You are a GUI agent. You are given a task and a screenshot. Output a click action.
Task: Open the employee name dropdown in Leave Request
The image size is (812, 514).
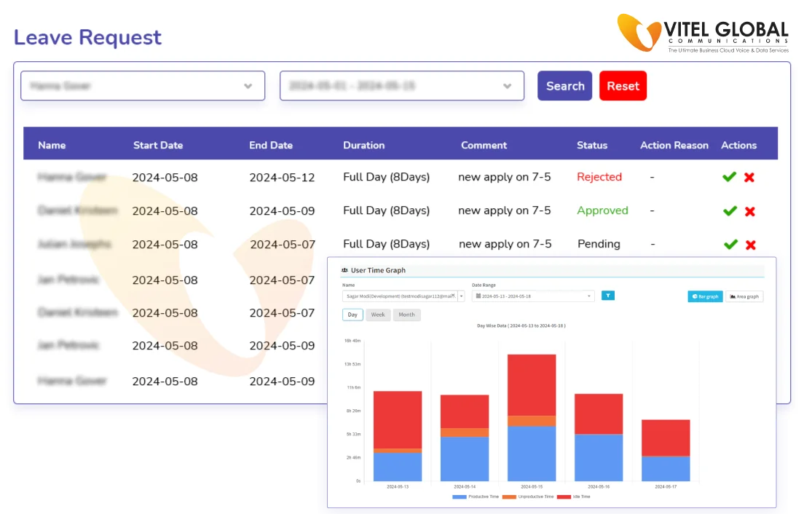[143, 86]
